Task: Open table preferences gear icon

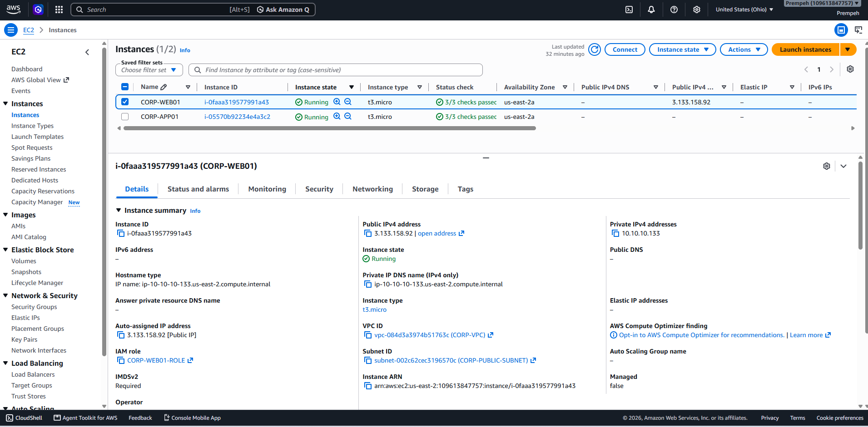Action: (x=850, y=69)
